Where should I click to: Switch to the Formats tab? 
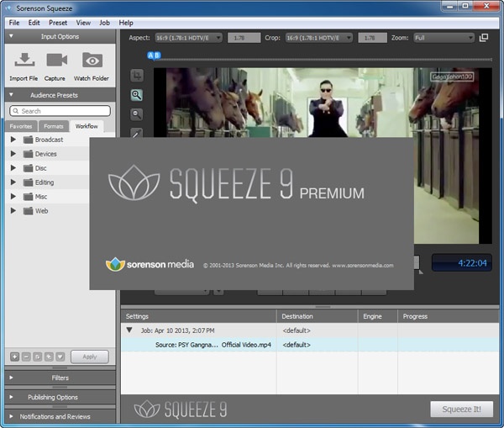(x=54, y=126)
